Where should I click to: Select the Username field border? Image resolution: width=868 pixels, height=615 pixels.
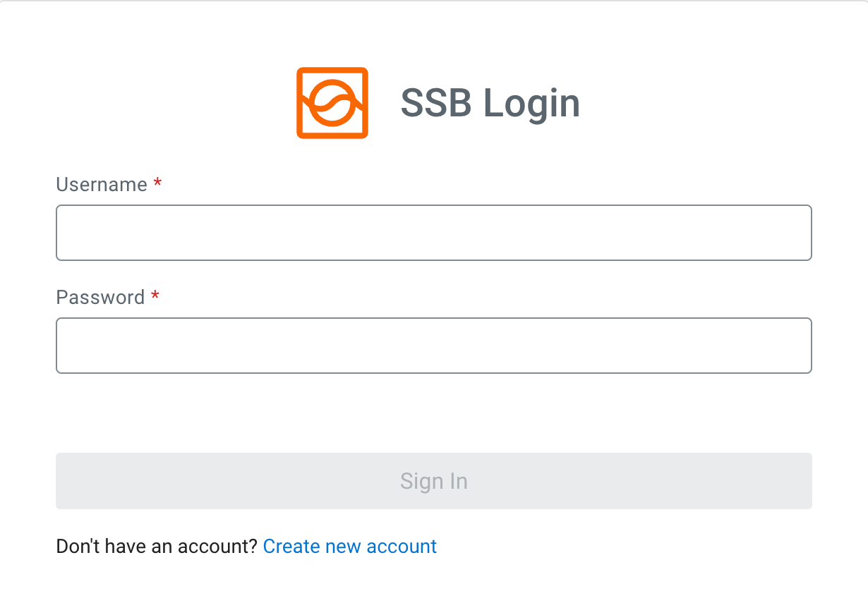433,206
